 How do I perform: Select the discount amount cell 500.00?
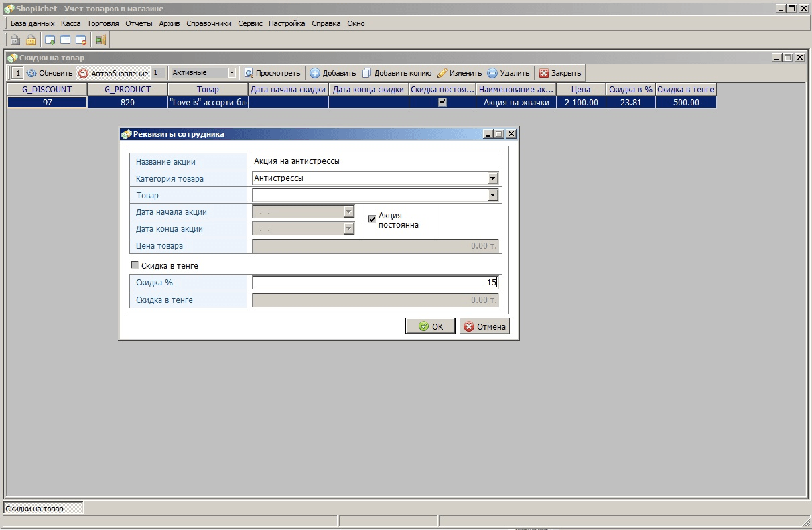point(686,103)
